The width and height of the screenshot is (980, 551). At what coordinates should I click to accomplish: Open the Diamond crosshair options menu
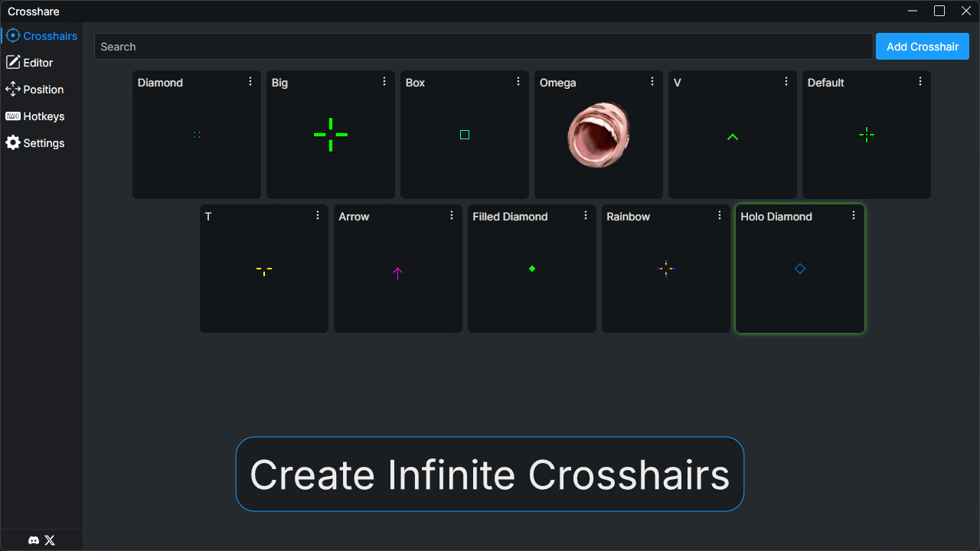pos(250,81)
